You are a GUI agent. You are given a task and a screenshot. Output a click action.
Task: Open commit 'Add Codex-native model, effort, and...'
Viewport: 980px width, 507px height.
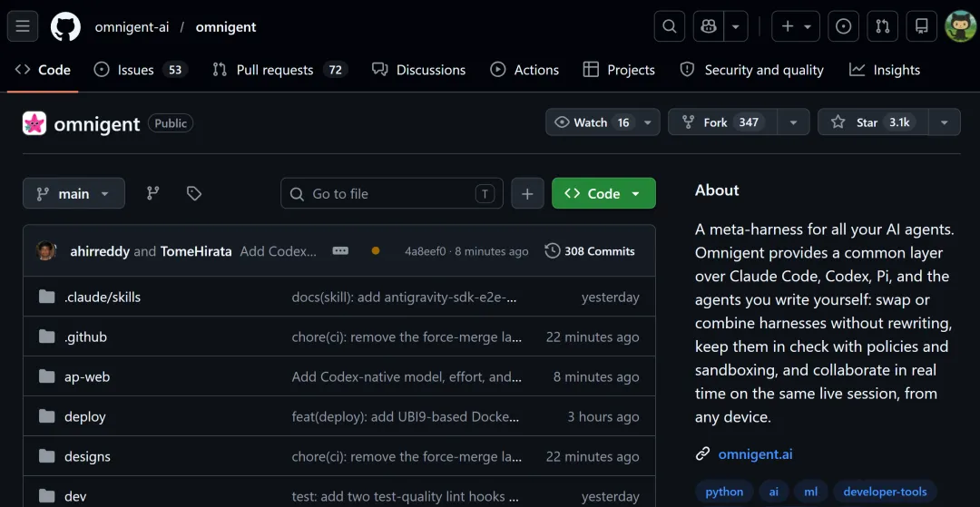[x=407, y=377]
